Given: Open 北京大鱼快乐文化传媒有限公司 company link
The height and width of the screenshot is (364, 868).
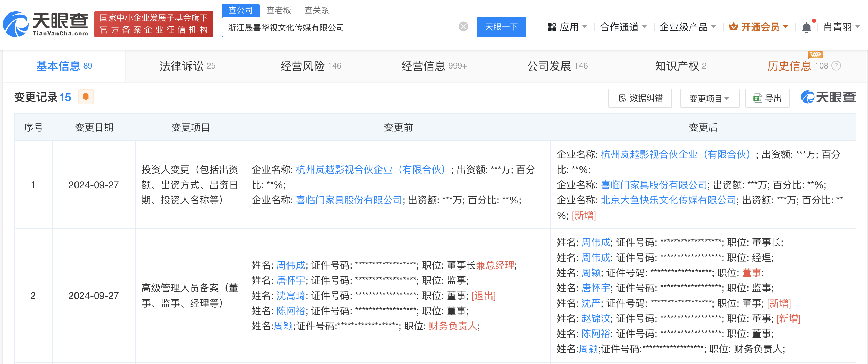Looking at the screenshot, I should [668, 200].
